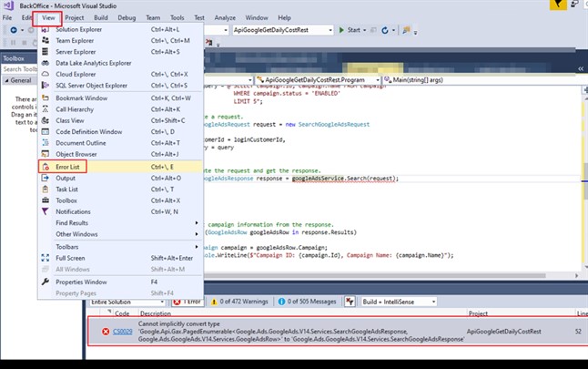This screenshot has width=588, height=369.
Task: Click the yellow notifications flag in title bar
Action: point(558,5)
